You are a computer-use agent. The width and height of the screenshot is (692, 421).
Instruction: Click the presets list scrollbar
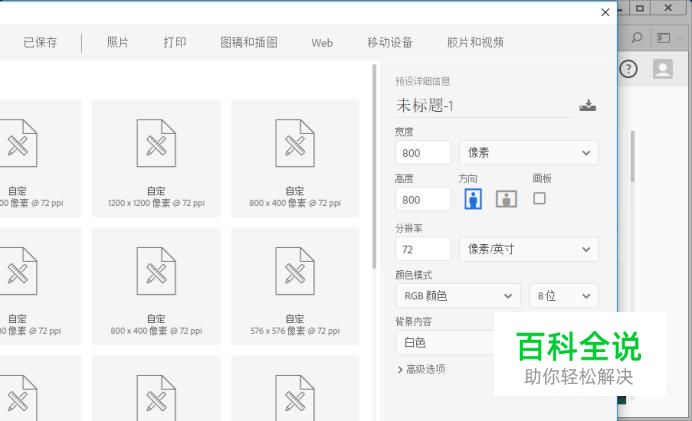point(374,166)
